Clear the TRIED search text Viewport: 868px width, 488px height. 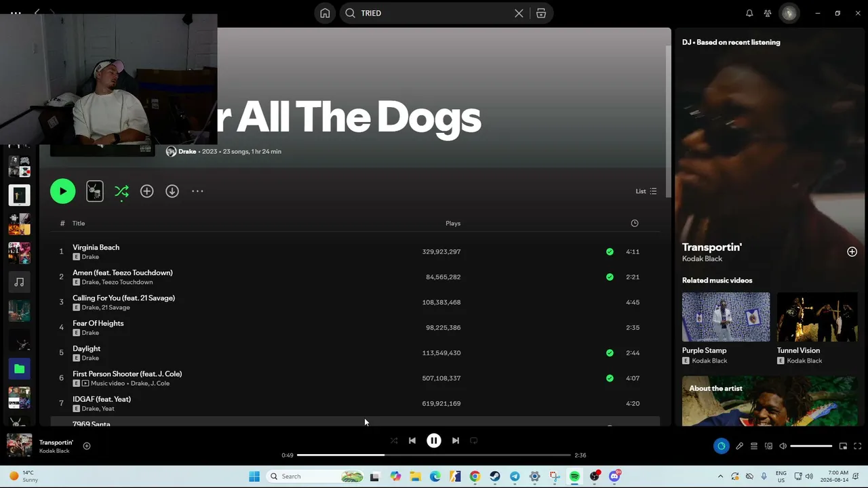(x=519, y=13)
